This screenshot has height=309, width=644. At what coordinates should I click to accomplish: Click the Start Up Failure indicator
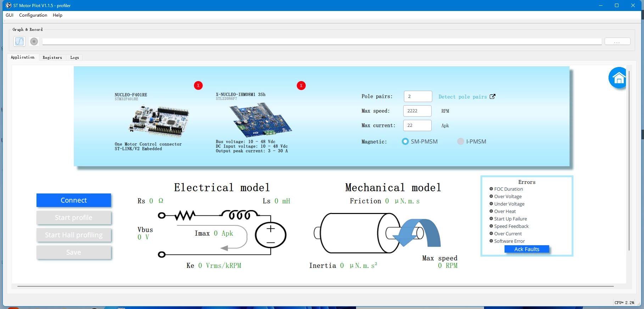[491, 219]
